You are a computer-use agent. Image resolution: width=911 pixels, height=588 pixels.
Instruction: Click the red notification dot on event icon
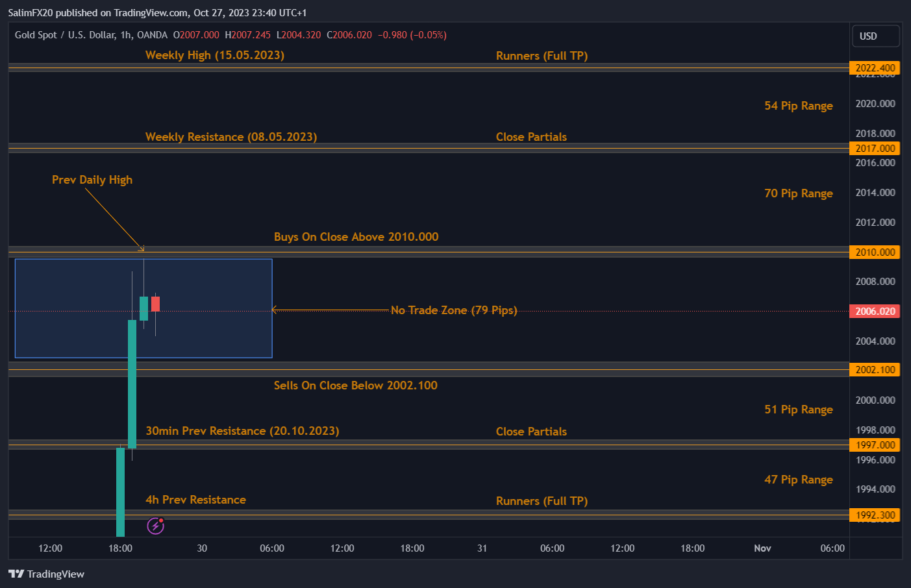click(x=160, y=521)
